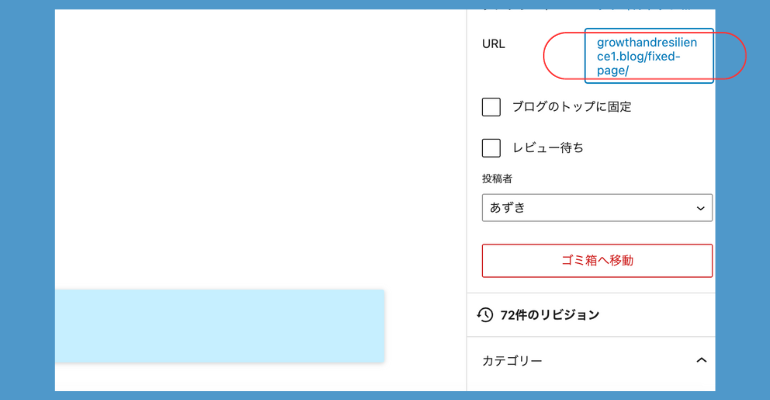Click the blank sidebar area below ゴミ箱へ移動
Image resolution: width=770 pixels, height=400 pixels.
point(591,285)
